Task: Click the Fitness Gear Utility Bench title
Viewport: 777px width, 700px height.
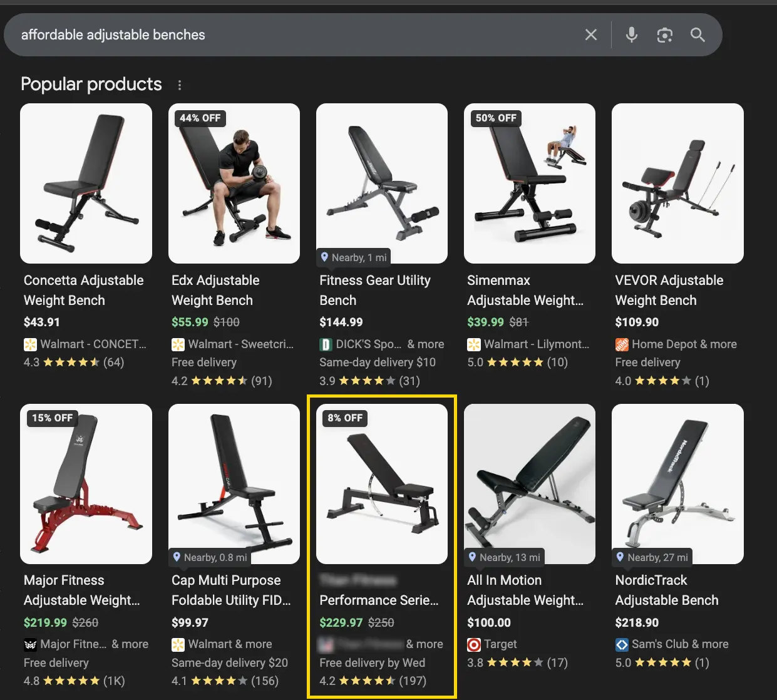Action: 375,291
